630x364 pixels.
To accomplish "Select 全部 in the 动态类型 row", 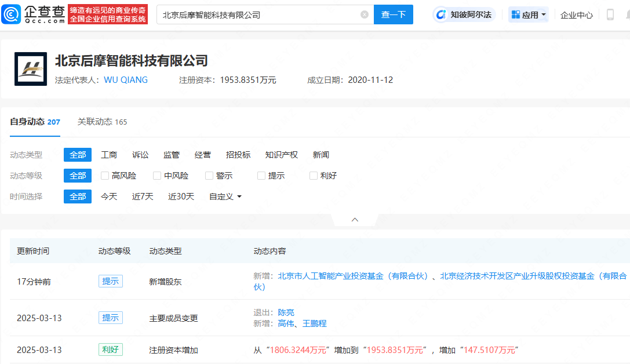I will (x=78, y=155).
